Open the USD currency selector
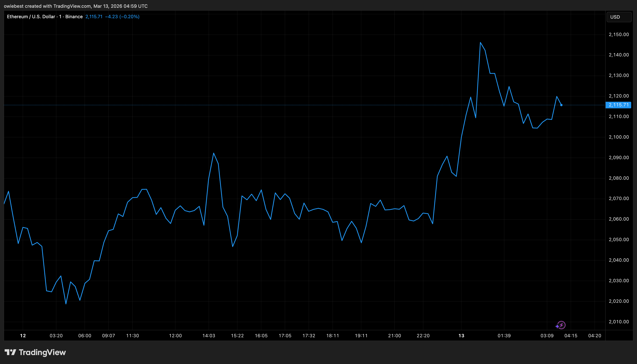This screenshot has height=364, width=637. pyautogui.click(x=619, y=17)
